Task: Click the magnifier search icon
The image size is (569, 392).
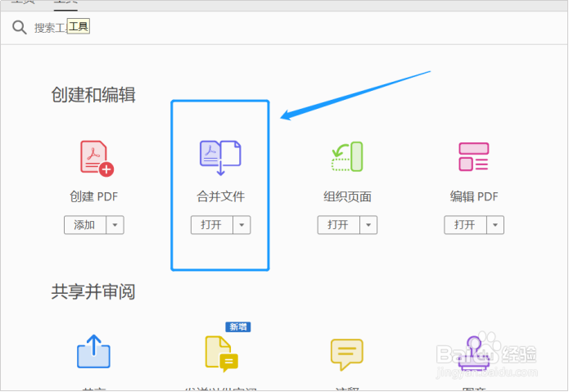Action: [19, 27]
